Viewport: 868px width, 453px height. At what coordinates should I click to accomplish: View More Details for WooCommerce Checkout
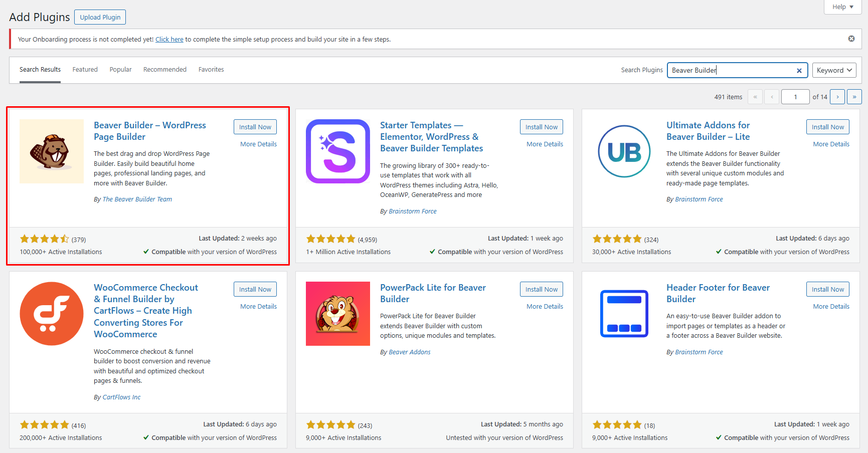pos(258,306)
